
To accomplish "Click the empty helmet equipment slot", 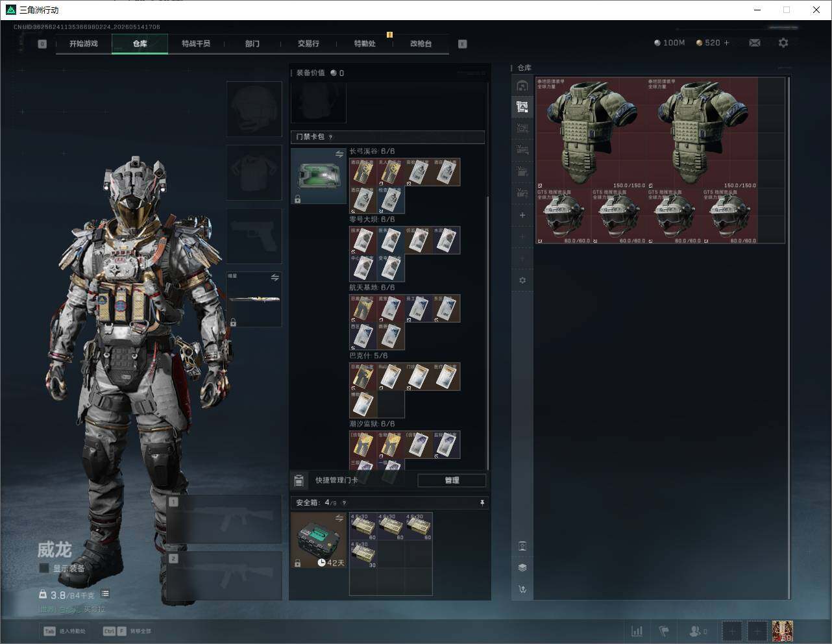I will point(254,108).
